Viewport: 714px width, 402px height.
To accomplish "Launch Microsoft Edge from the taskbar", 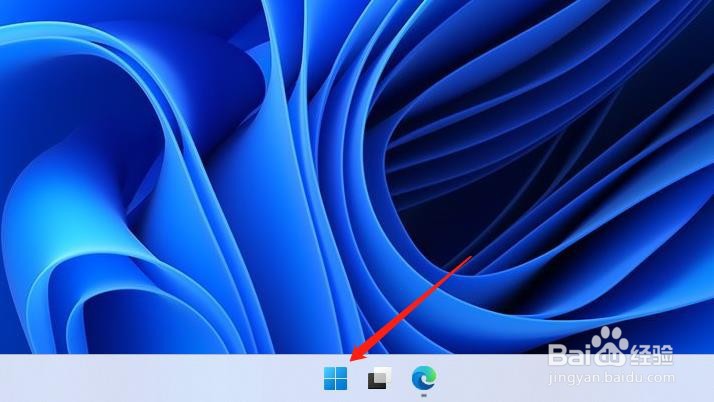I will pyautogui.click(x=424, y=378).
